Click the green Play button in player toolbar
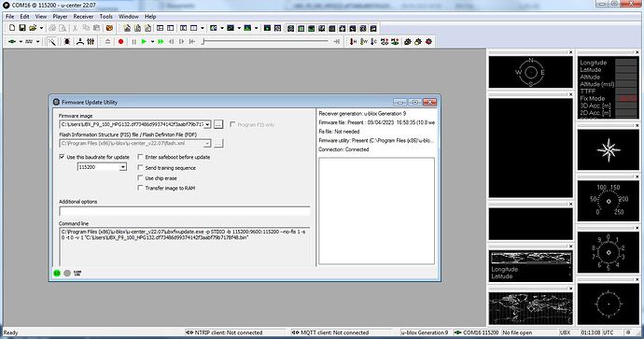Image resolution: width=644 pixels, height=339 pixels. 144,41
